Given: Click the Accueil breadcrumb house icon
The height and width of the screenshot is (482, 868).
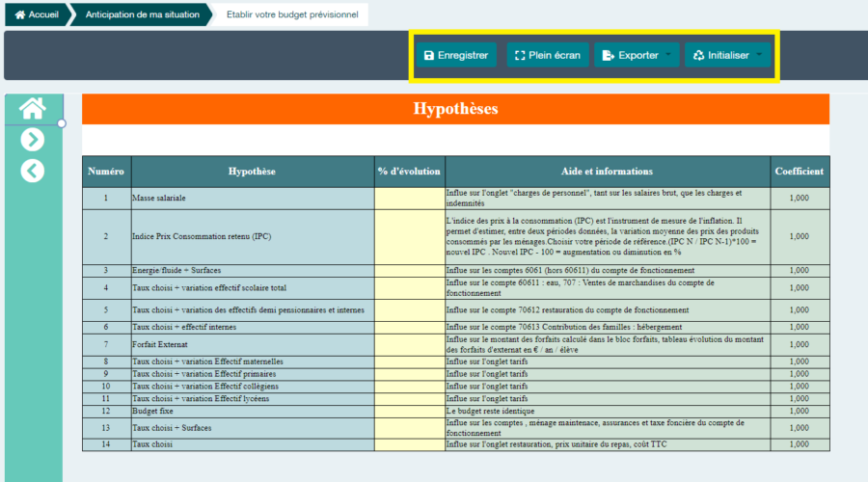Looking at the screenshot, I should pyautogui.click(x=20, y=14).
